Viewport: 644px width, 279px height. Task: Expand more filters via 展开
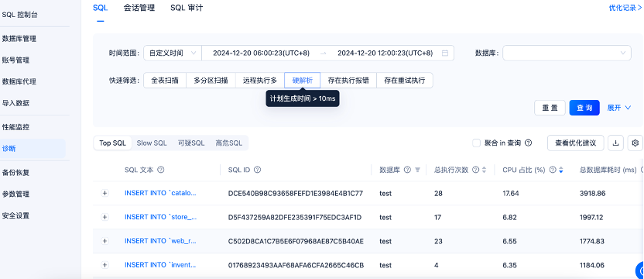pyautogui.click(x=619, y=108)
